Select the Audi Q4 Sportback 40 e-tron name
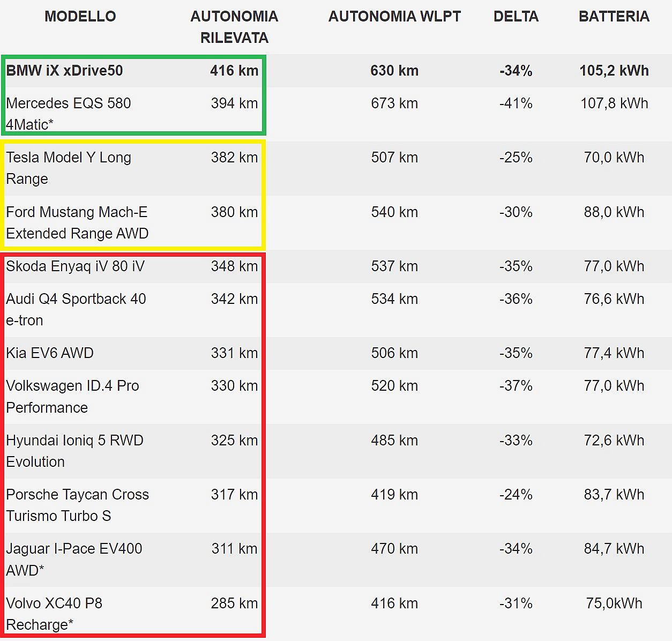 pos(76,309)
